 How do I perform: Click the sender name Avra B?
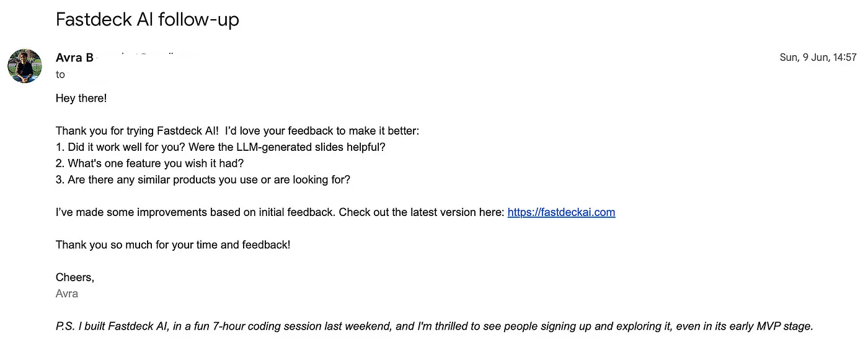pos(74,58)
